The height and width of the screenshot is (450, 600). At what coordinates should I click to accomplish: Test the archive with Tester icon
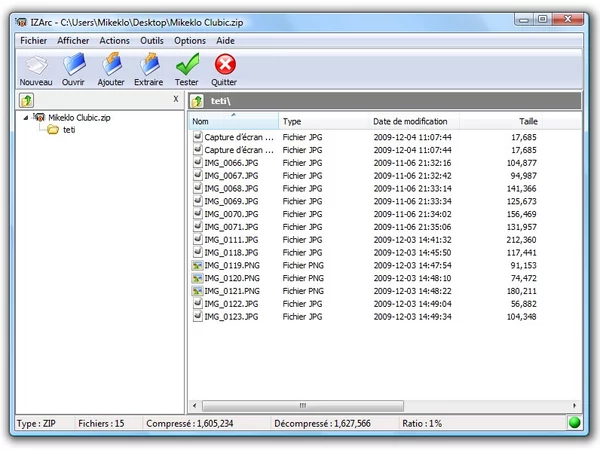[188, 64]
